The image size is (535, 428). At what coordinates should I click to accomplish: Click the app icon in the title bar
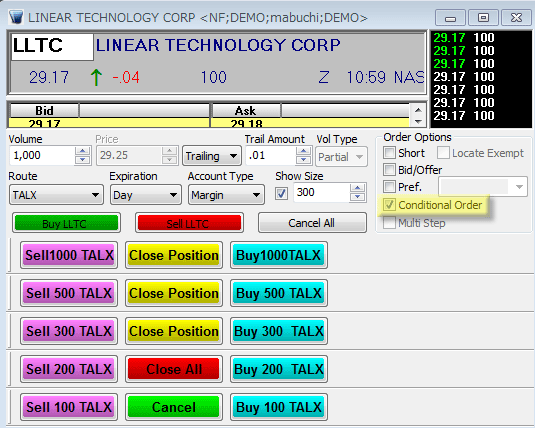(x=16, y=17)
